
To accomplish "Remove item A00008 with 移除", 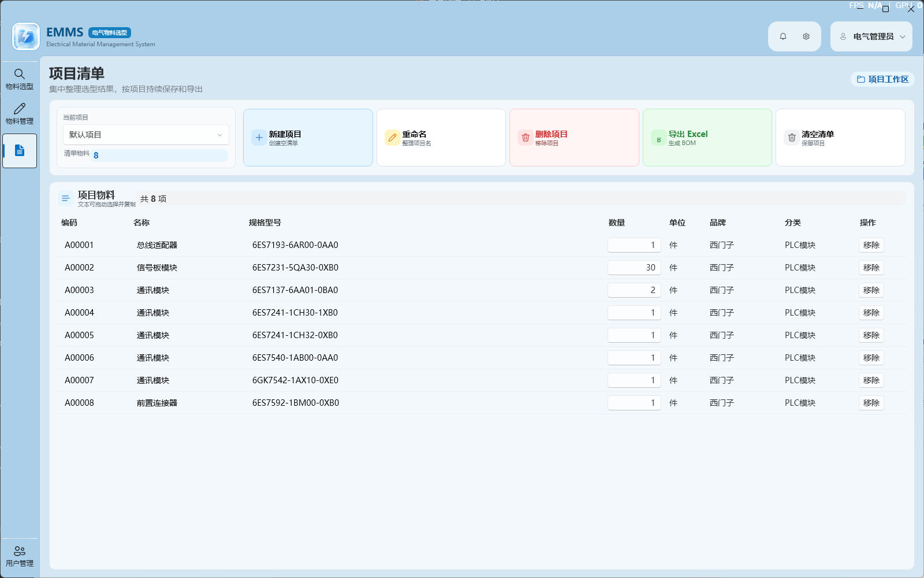I will pyautogui.click(x=871, y=403).
